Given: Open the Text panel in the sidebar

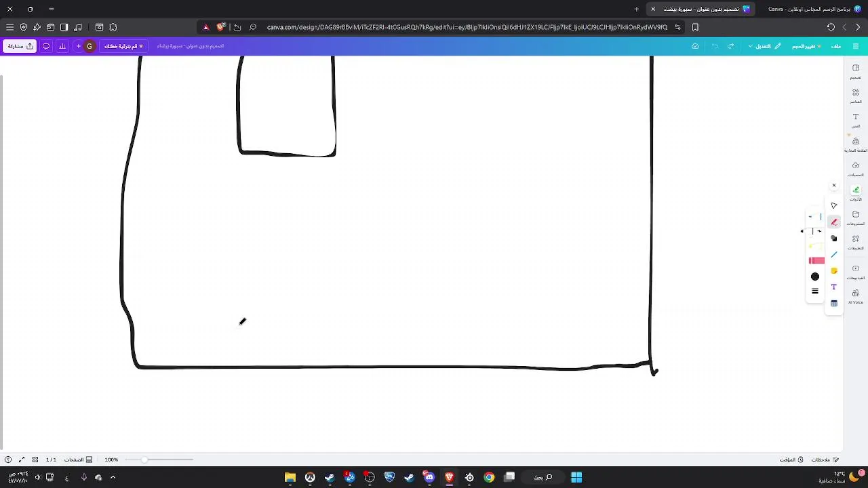Looking at the screenshot, I should (x=856, y=120).
